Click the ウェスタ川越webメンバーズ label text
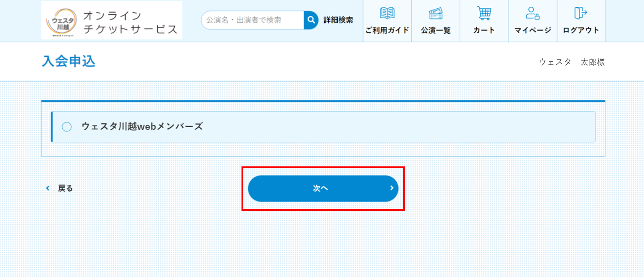 coord(142,126)
